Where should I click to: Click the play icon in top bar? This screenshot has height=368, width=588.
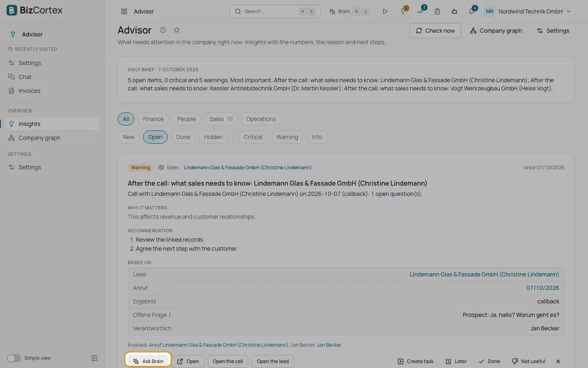click(385, 11)
